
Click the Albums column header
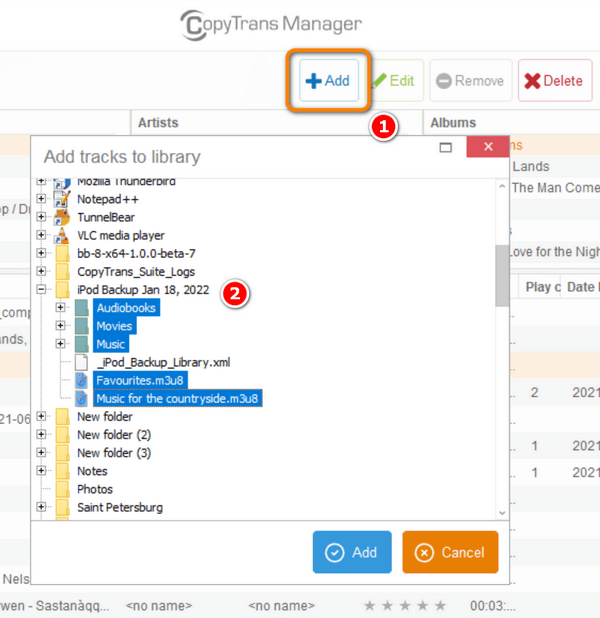512,123
